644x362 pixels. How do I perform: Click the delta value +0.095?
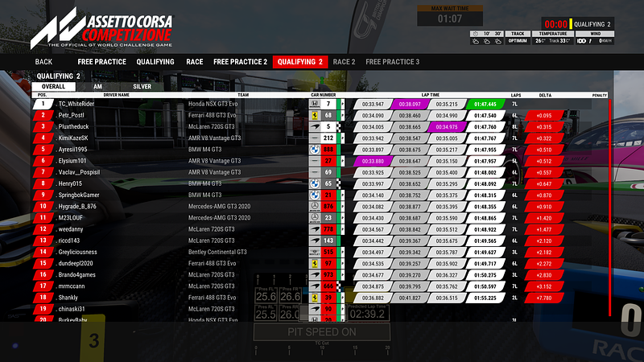click(544, 116)
